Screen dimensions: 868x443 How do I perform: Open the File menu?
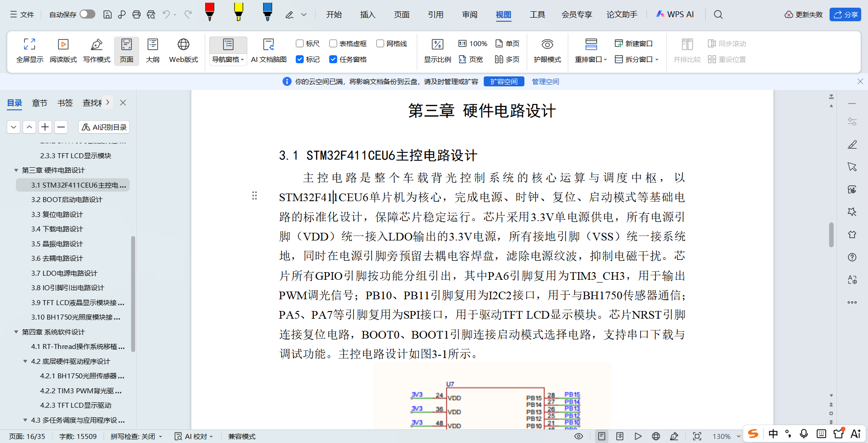22,14
